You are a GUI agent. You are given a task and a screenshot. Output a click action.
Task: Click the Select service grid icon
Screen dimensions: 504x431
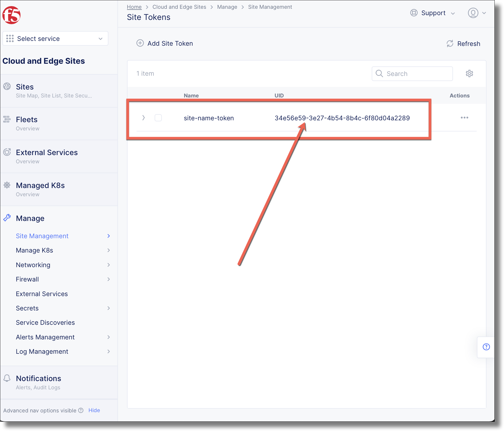pyautogui.click(x=10, y=39)
